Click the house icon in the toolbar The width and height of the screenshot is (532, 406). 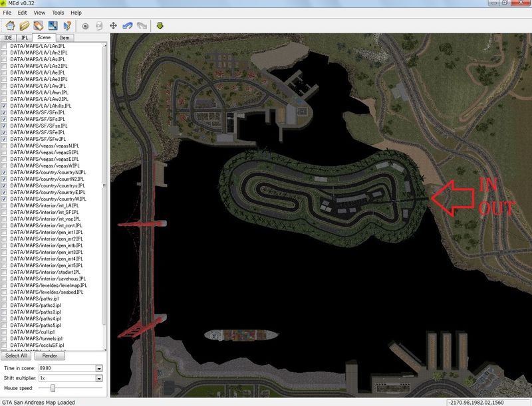10,25
